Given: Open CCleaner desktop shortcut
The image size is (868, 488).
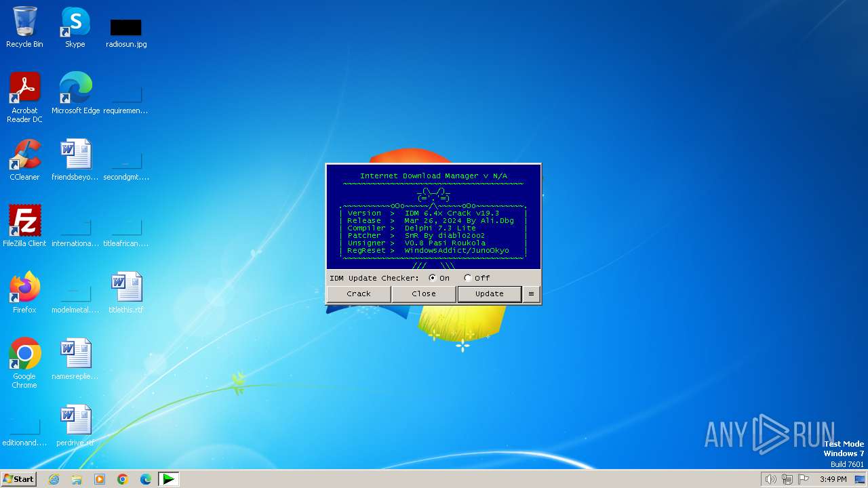Looking at the screenshot, I should pyautogui.click(x=24, y=160).
